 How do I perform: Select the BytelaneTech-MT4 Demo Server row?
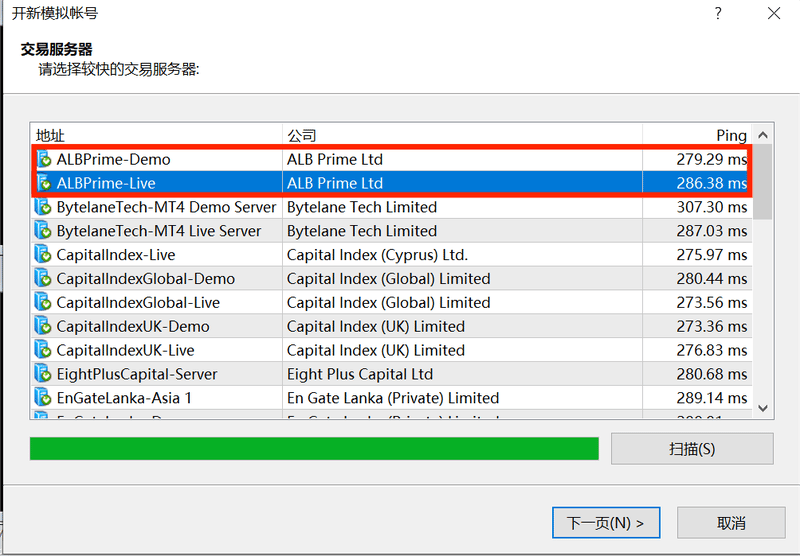[391, 207]
